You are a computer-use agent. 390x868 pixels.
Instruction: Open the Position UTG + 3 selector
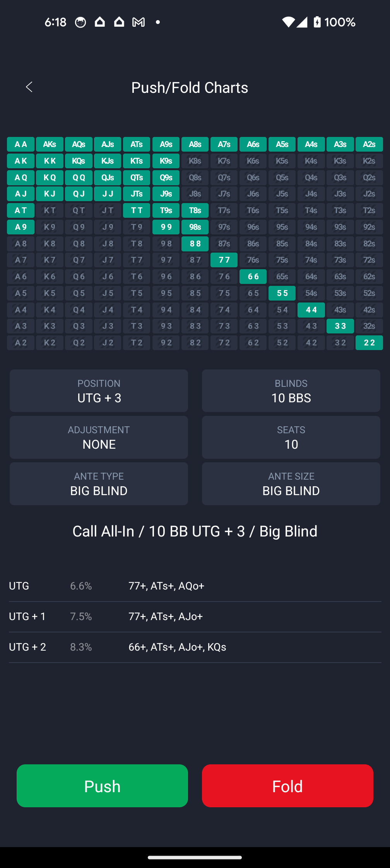[x=99, y=391]
